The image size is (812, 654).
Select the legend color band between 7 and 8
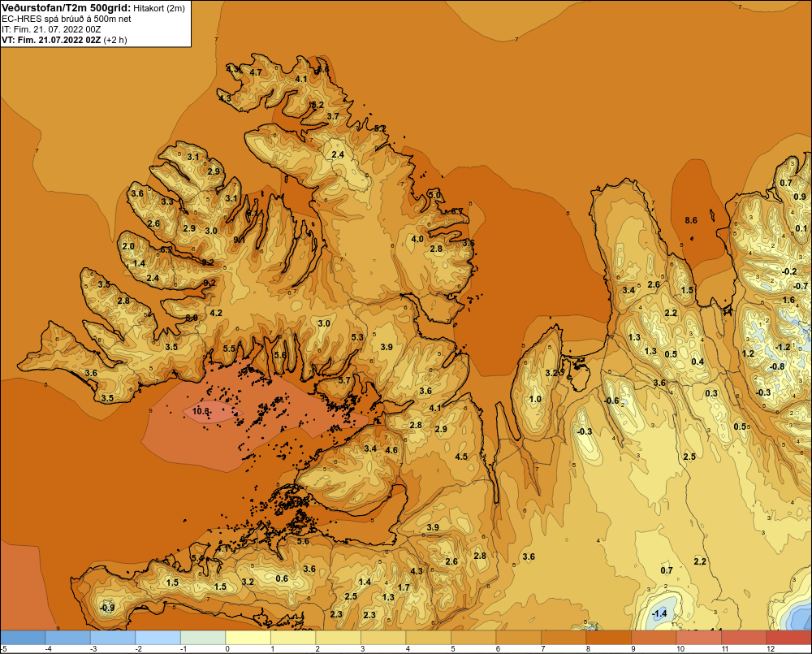tap(564, 638)
